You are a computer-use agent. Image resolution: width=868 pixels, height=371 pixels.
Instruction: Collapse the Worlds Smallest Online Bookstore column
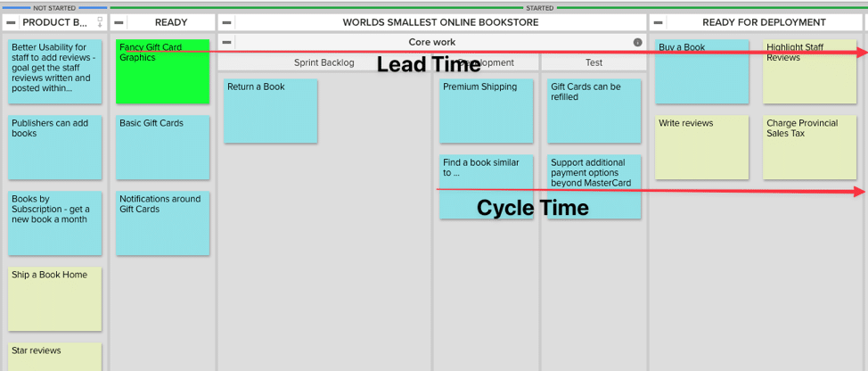[227, 22]
